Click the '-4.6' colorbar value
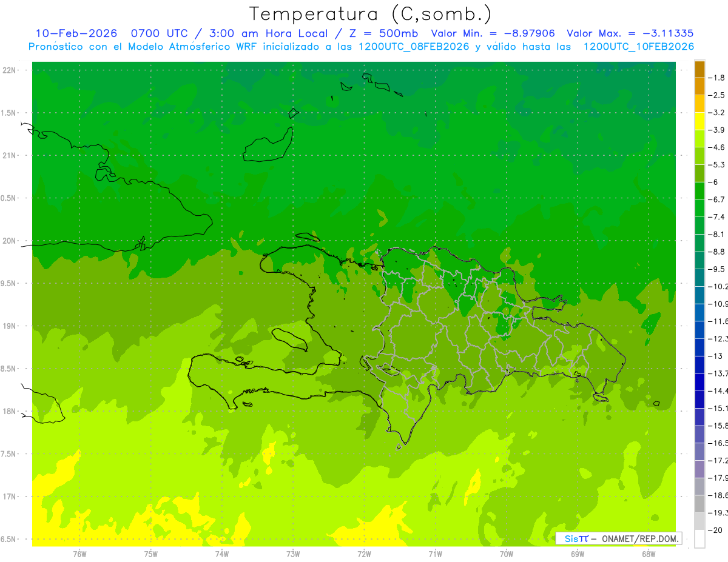The image size is (728, 562). coord(718,147)
